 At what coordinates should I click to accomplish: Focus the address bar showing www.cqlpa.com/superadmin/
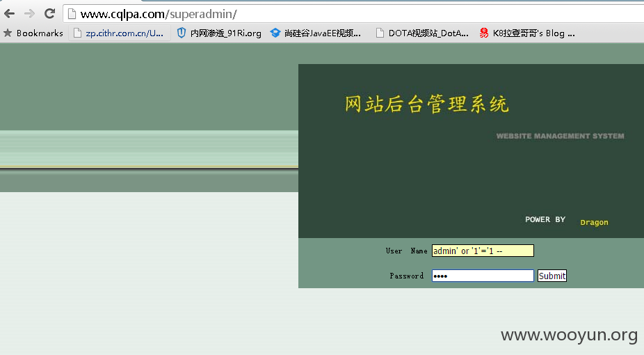click(x=353, y=14)
